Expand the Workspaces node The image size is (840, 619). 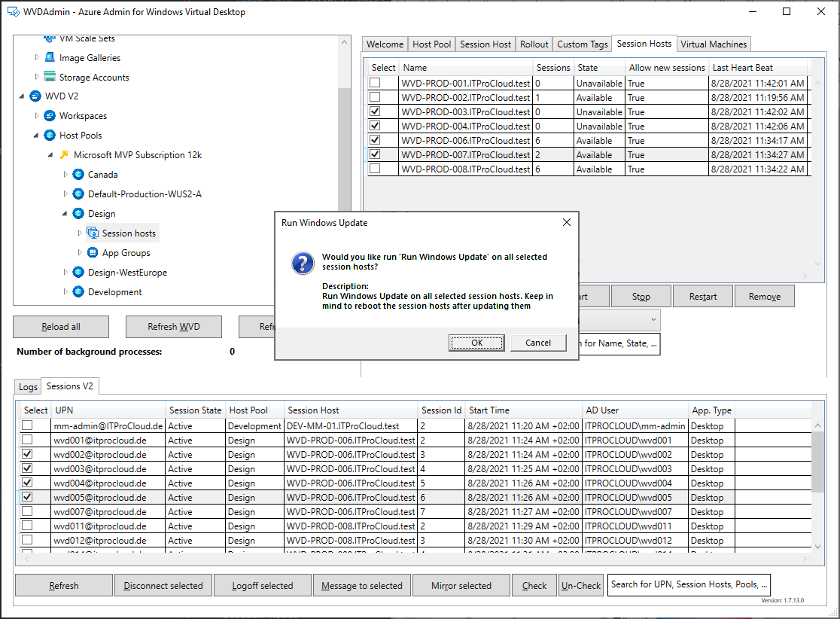tap(36, 116)
